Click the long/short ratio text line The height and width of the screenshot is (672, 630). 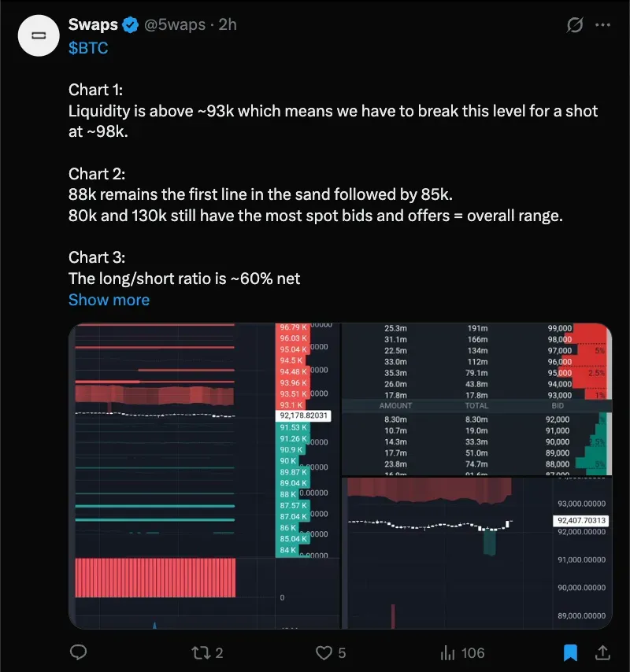coord(184,278)
